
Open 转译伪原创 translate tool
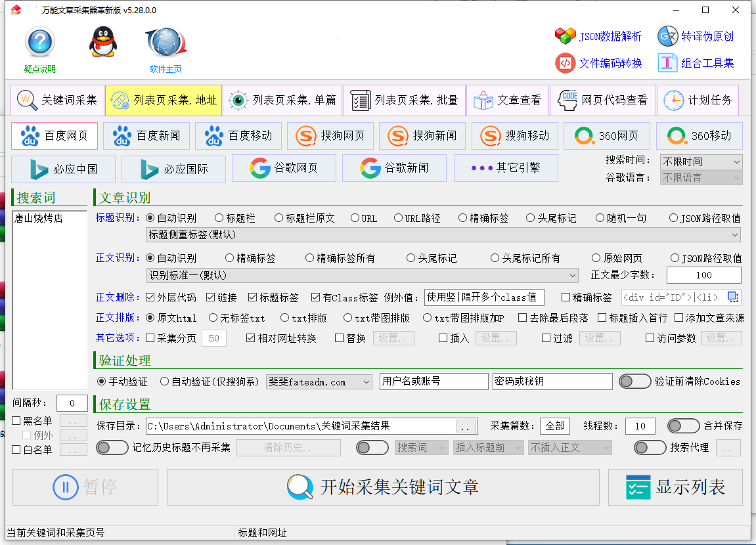696,36
